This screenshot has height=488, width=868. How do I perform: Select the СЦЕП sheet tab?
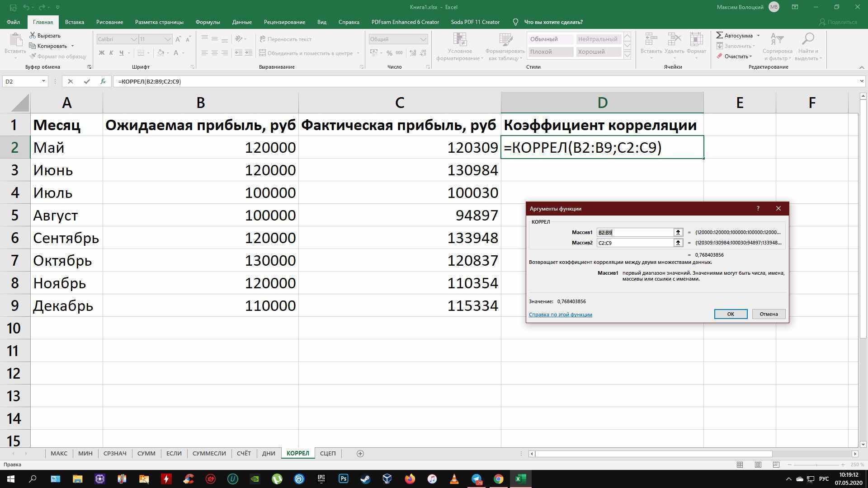[x=327, y=453]
